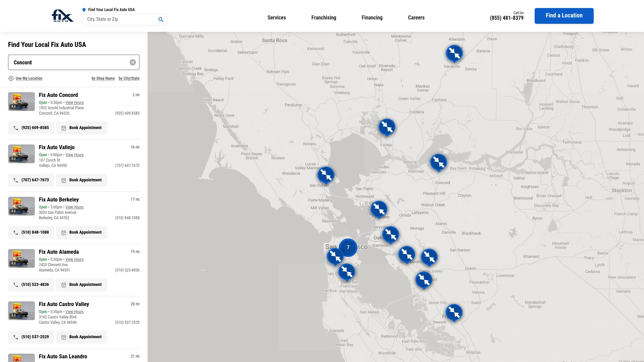Click the Use My Location target icon

tap(11, 78)
